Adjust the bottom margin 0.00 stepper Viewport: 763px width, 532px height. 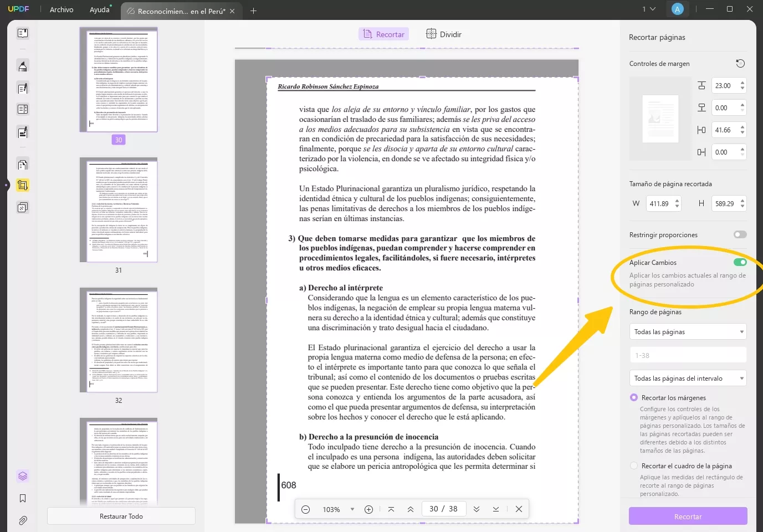[x=742, y=108]
